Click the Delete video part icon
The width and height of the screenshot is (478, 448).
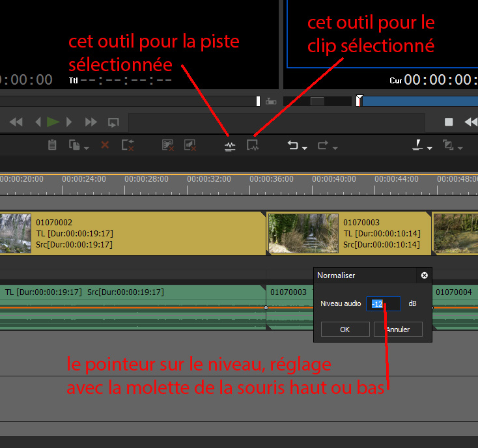168,145
